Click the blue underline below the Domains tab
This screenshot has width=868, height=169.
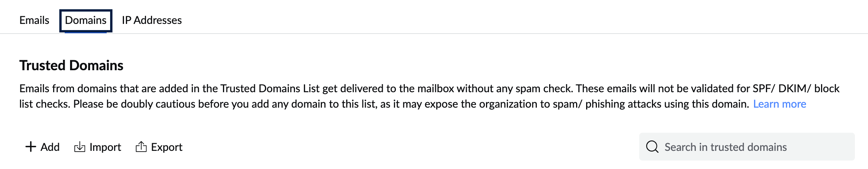85,32
